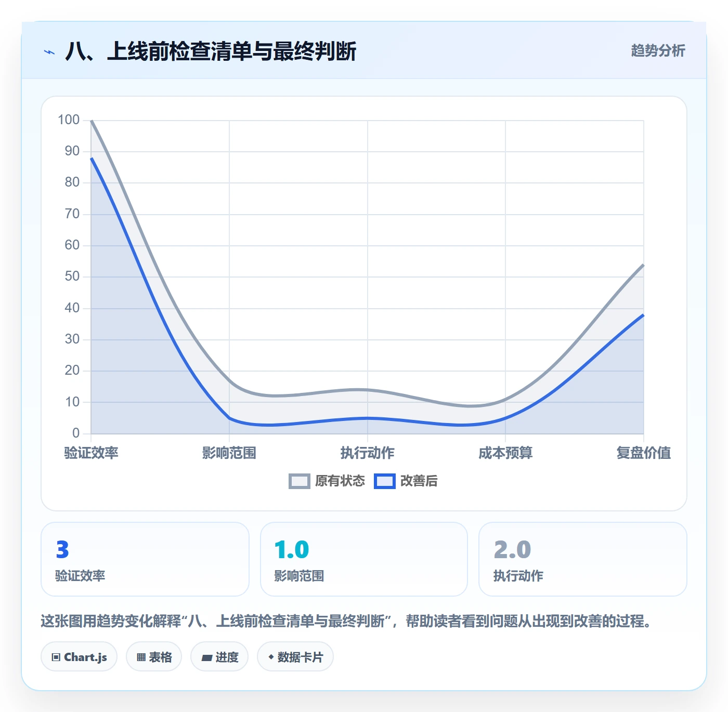The height and width of the screenshot is (712, 728).
Task: Click the 成本预算 x-axis label
Action: click(x=505, y=453)
